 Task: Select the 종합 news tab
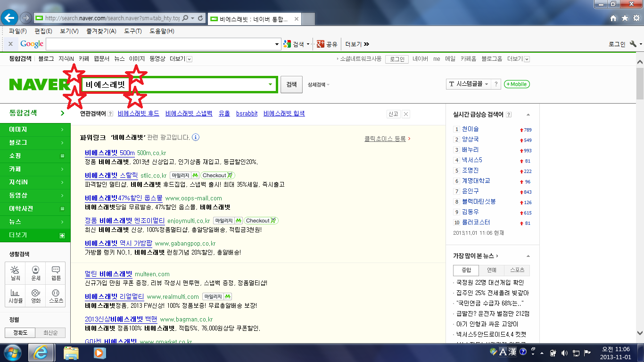pos(466,270)
